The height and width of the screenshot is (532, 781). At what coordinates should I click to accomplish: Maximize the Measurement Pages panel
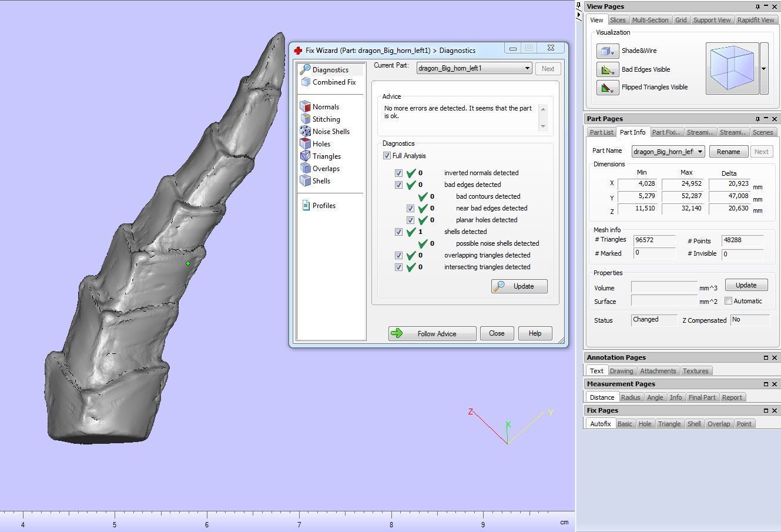[x=766, y=384]
